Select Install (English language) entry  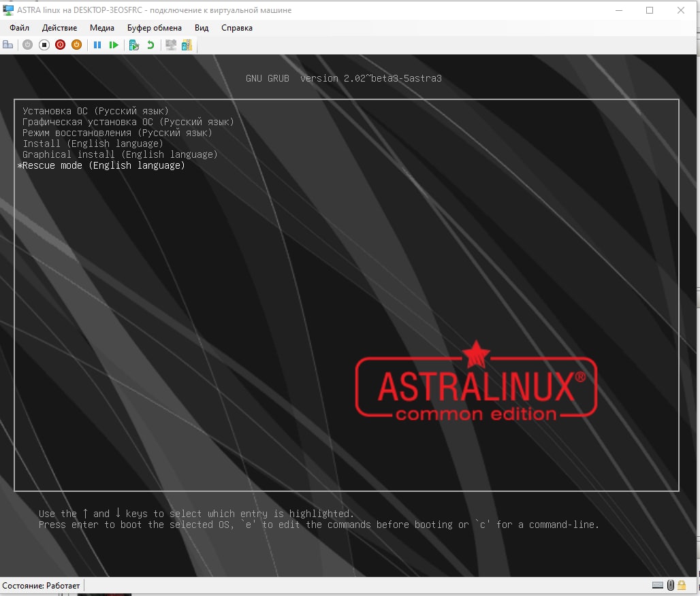click(93, 144)
